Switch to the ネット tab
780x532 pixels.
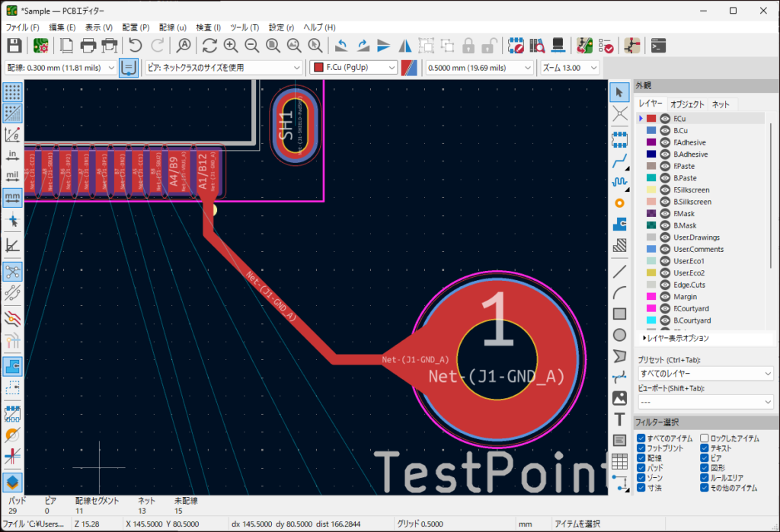[721, 104]
